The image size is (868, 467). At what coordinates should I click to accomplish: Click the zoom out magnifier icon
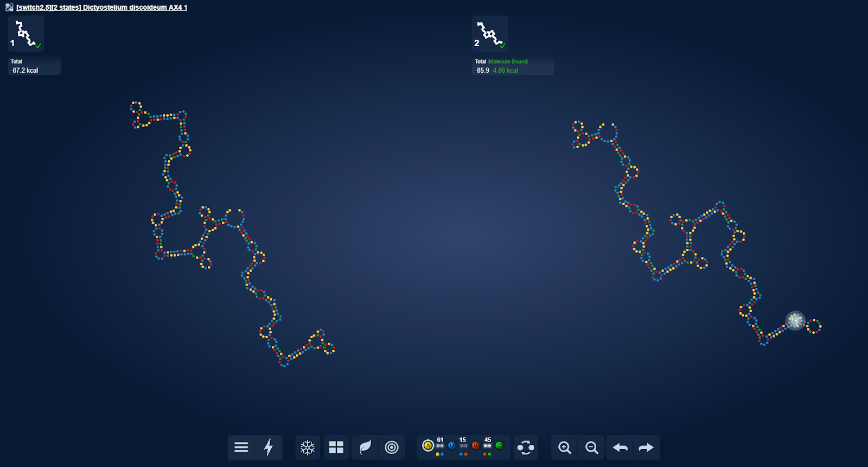pos(592,447)
